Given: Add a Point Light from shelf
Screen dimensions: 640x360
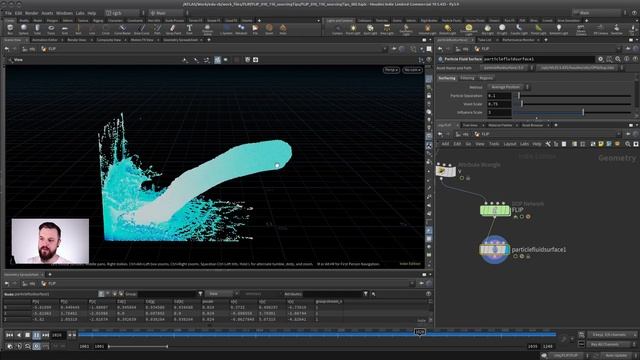Looking at the screenshot, I should point(353,29).
